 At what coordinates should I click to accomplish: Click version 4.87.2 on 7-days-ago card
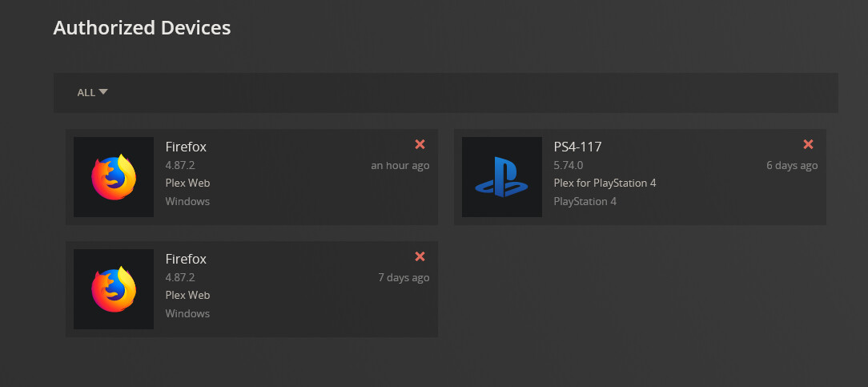click(x=180, y=277)
